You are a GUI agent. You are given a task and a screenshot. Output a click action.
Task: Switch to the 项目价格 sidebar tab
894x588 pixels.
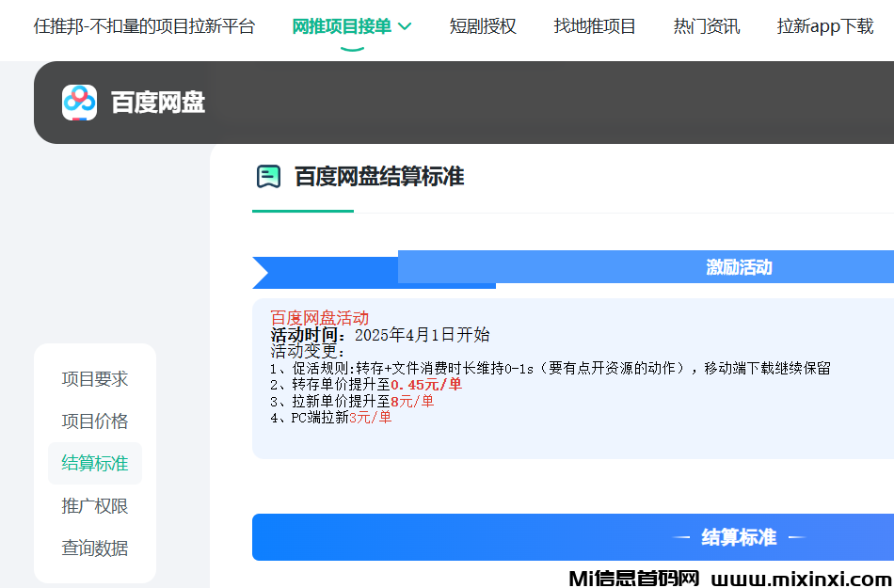coord(95,421)
